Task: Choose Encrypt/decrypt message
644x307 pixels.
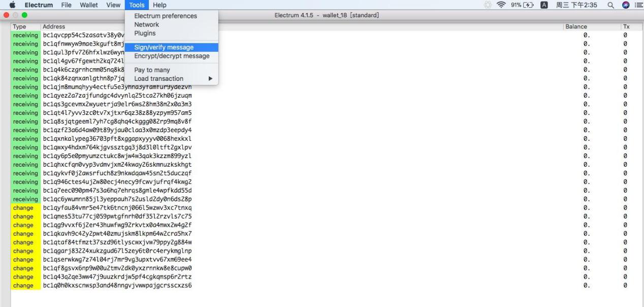Action: pos(172,56)
